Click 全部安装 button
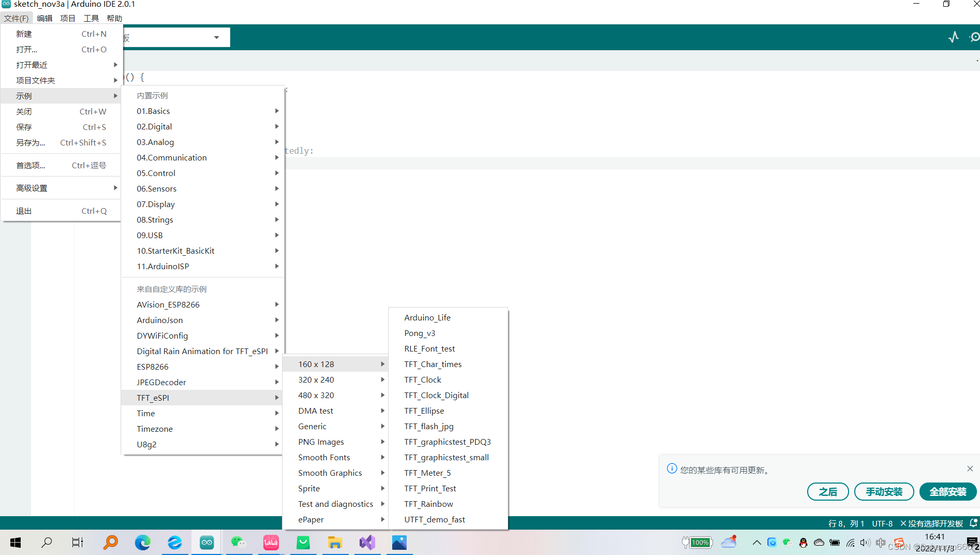 coord(947,491)
